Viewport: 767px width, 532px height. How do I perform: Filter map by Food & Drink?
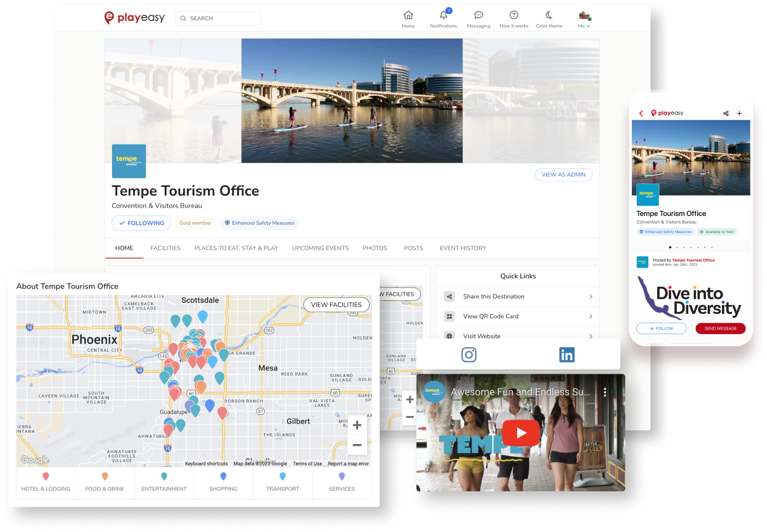click(105, 483)
